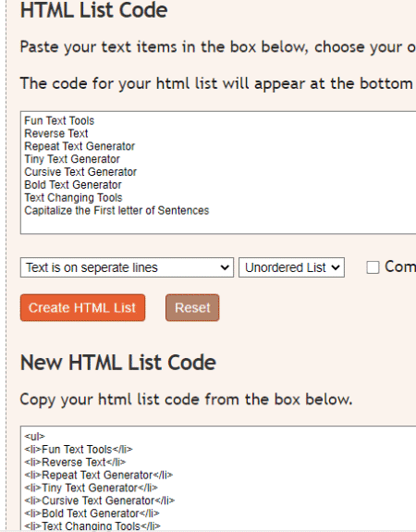Click '<li>Text Changing Tools</li>' output line
Viewport: 416px width, 532px height.
coord(92,526)
